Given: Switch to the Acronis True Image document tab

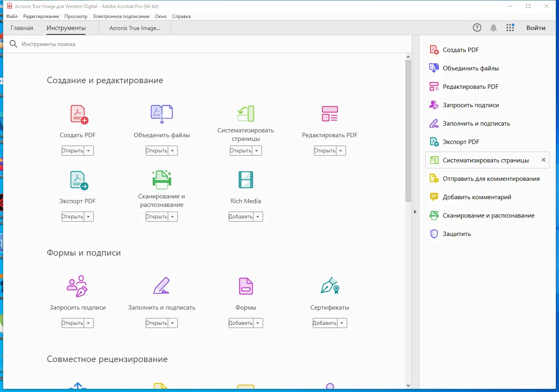Looking at the screenshot, I should [135, 28].
